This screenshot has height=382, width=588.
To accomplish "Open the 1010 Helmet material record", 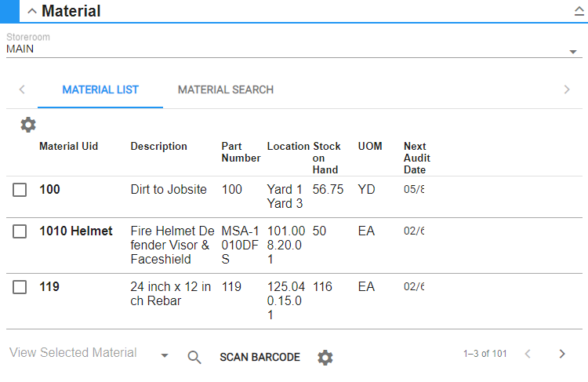I will click(76, 231).
